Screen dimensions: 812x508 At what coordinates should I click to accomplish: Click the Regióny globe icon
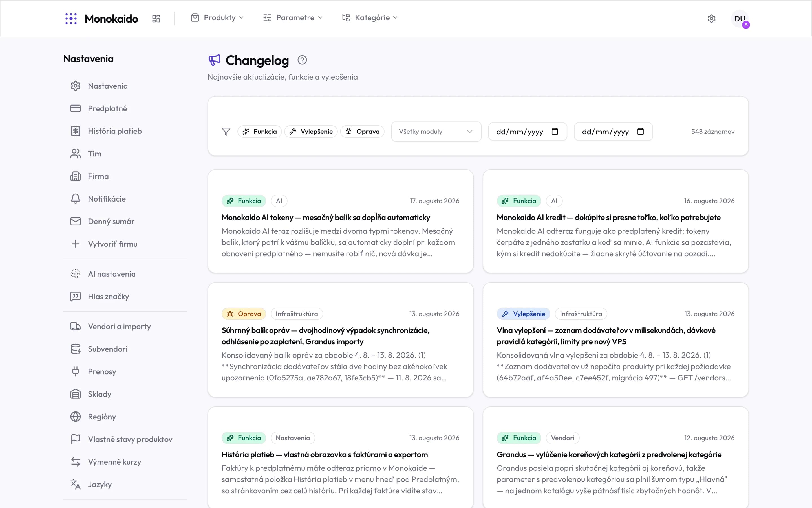(76, 417)
